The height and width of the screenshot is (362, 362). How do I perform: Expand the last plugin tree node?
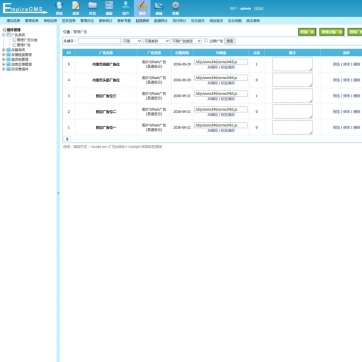pos(4,69)
